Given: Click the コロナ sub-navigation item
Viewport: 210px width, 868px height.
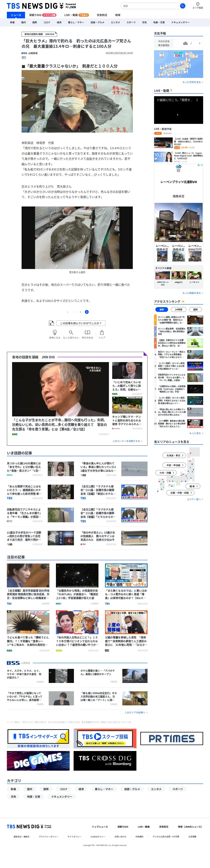Looking at the screenshot, I should (47, 22).
